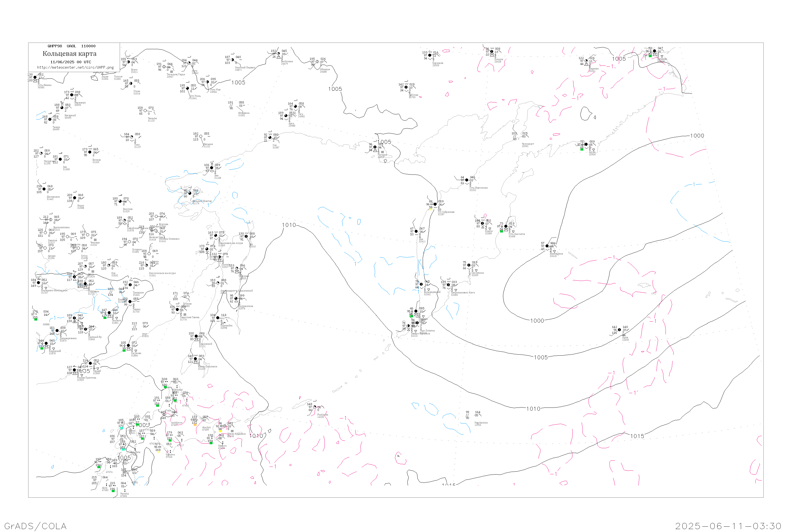Click the 2025-06-11-03:30 timestamp label
The image size is (798, 532).
728,526
